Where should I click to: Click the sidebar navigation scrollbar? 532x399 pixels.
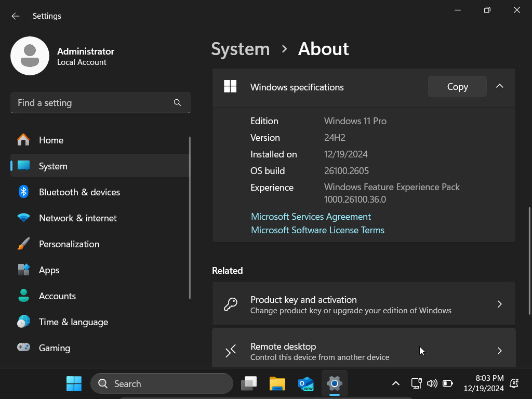(x=190, y=218)
